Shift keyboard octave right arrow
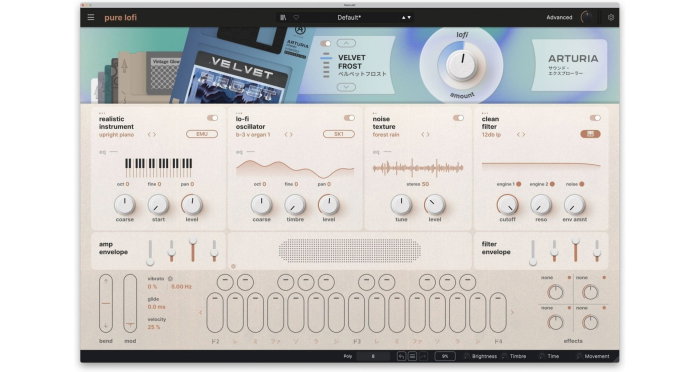Image resolution: width=700 pixels, height=372 pixels. 512,313
